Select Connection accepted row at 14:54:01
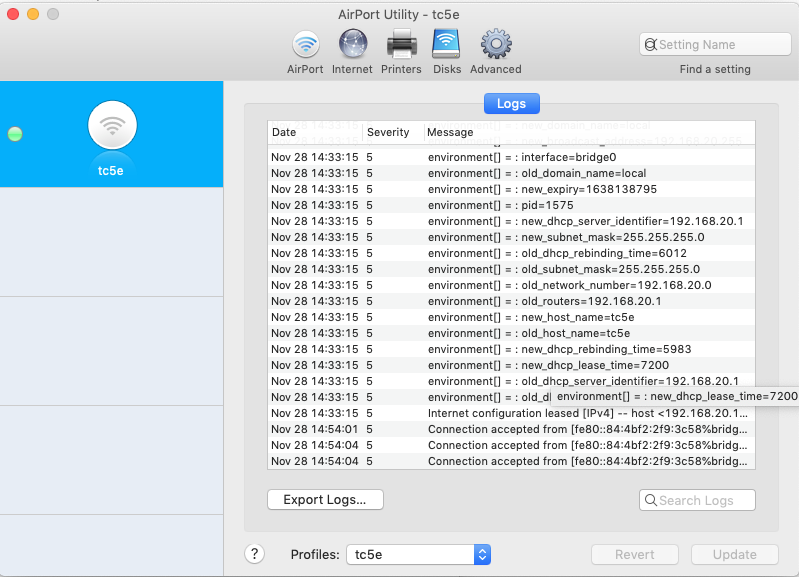Image resolution: width=799 pixels, height=577 pixels. point(511,429)
